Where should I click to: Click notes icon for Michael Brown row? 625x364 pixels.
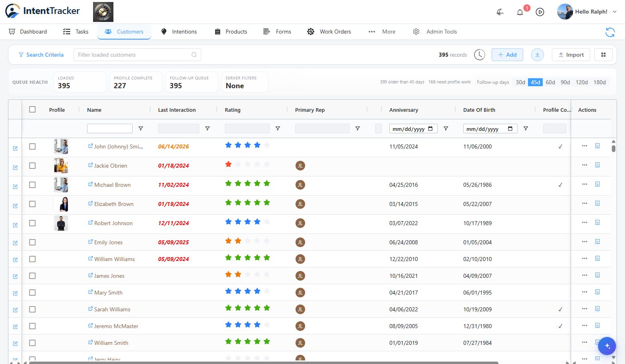point(597,184)
